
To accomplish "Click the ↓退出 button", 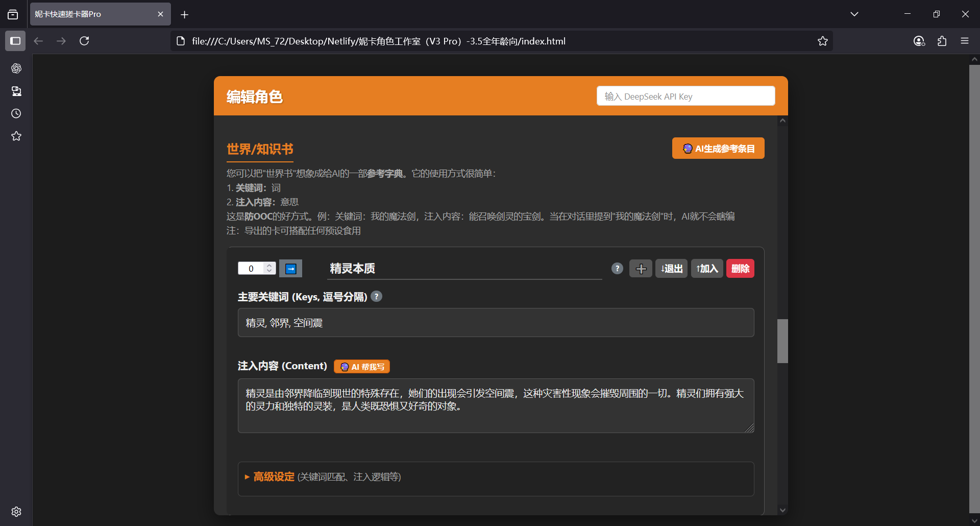I will click(671, 269).
